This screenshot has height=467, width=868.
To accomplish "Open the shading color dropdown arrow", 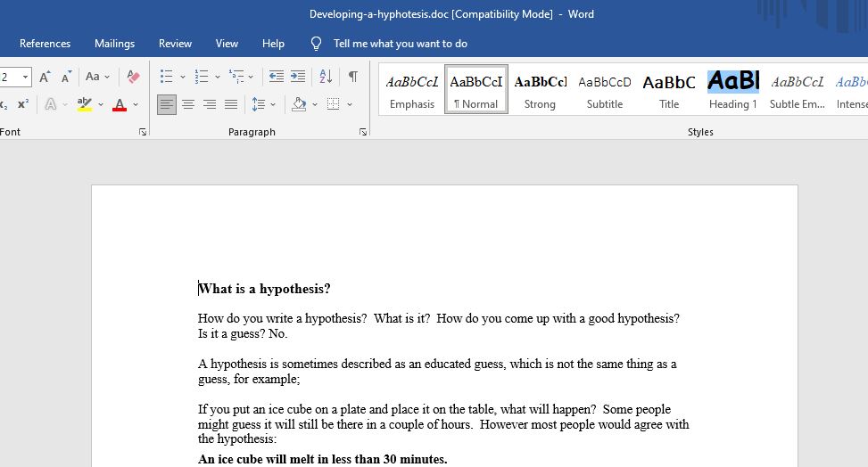I will (x=315, y=104).
